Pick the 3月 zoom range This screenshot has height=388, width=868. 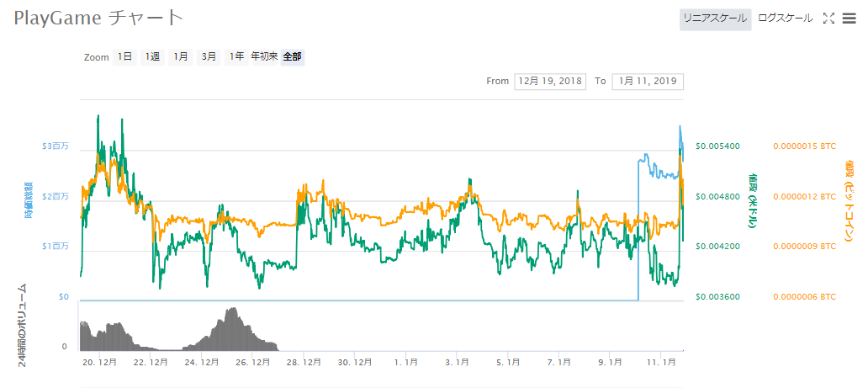[208, 57]
